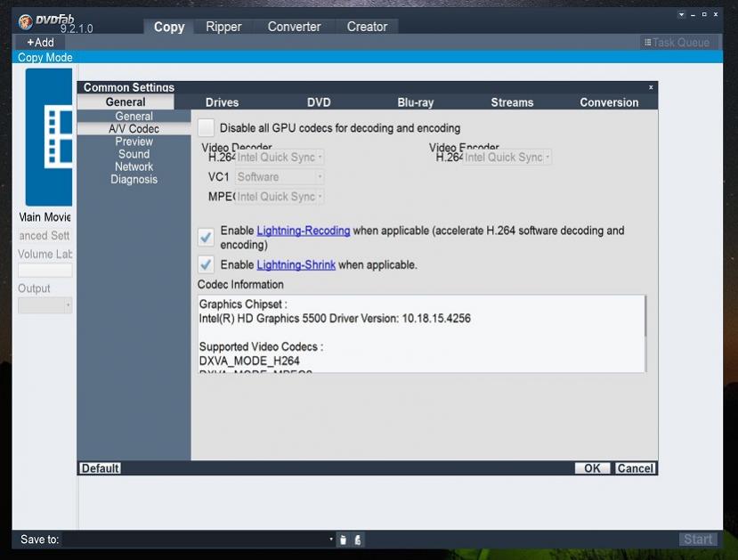
Task: Click the +Add button
Action: pyautogui.click(x=40, y=42)
